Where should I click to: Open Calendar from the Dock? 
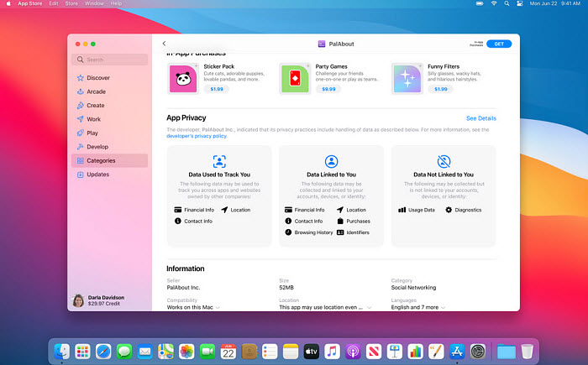[228, 352]
